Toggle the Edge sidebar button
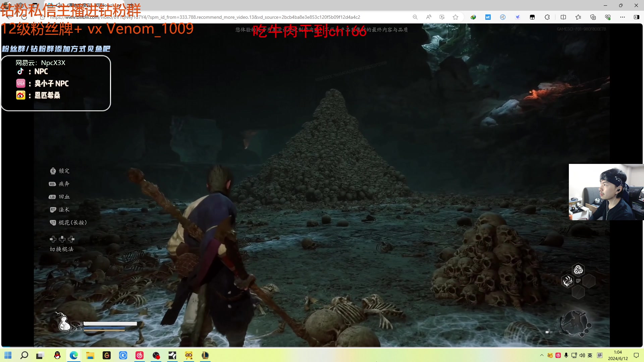644x362 pixels. tap(636, 17)
